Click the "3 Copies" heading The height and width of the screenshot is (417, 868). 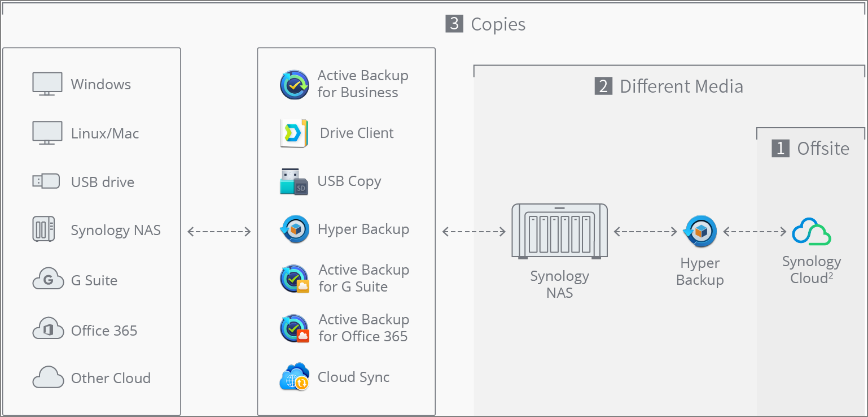click(486, 24)
